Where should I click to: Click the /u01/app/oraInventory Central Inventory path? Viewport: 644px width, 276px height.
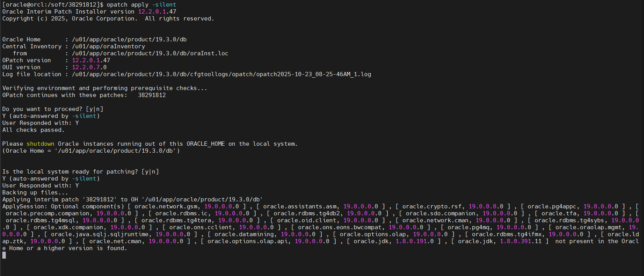(x=108, y=46)
